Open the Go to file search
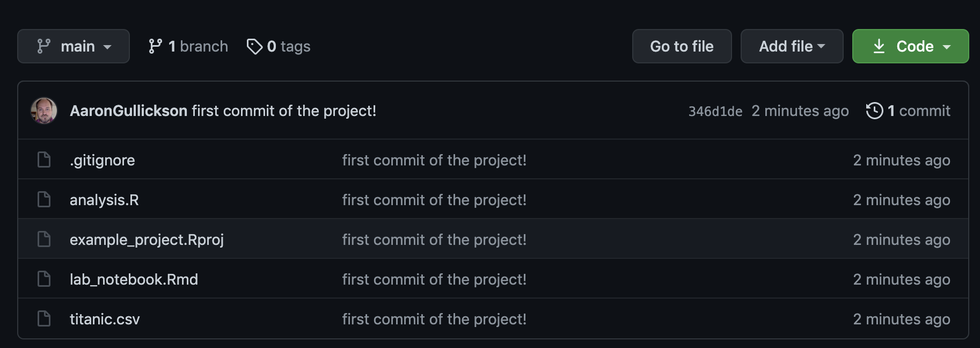The width and height of the screenshot is (980, 348). coord(682,46)
